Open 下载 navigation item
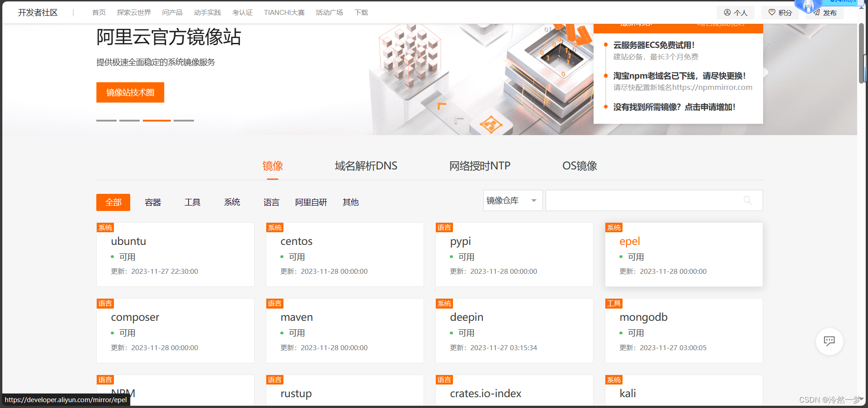This screenshot has width=868, height=408. pyautogui.click(x=361, y=13)
